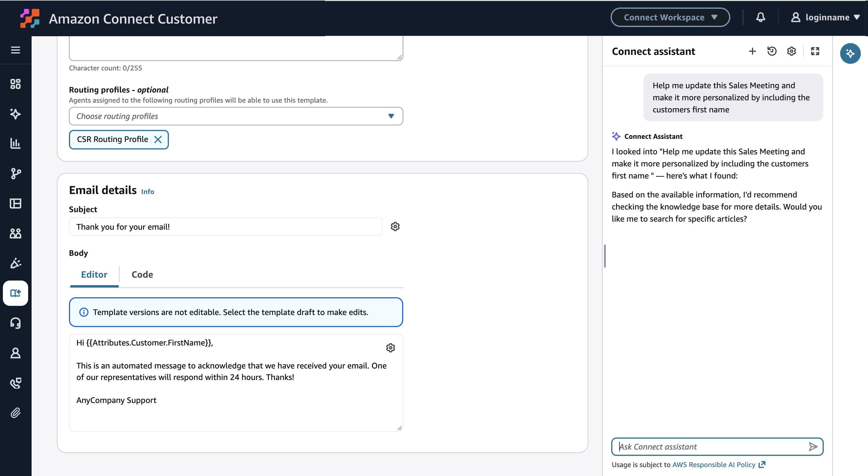Image resolution: width=868 pixels, height=476 pixels.
Task: Click the email body text area
Action: coord(236,383)
